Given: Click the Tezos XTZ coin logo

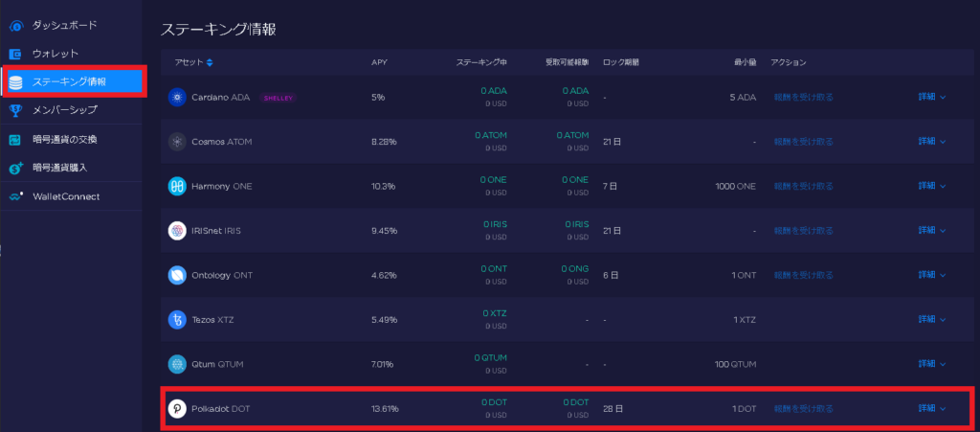Looking at the screenshot, I should tap(177, 320).
